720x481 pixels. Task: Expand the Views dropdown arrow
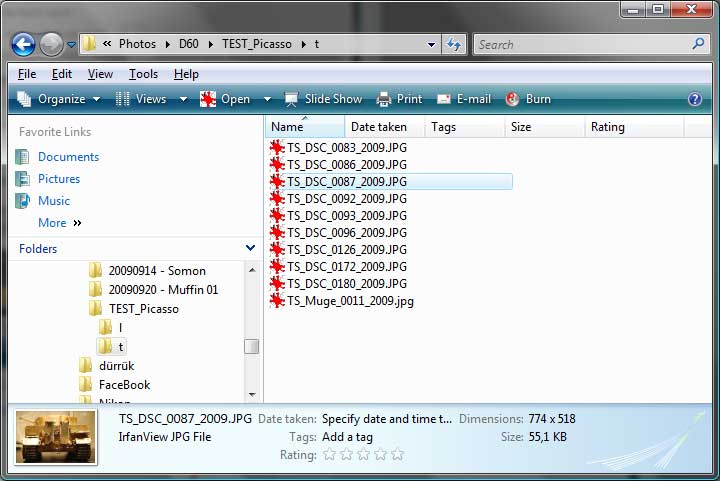pyautogui.click(x=183, y=99)
